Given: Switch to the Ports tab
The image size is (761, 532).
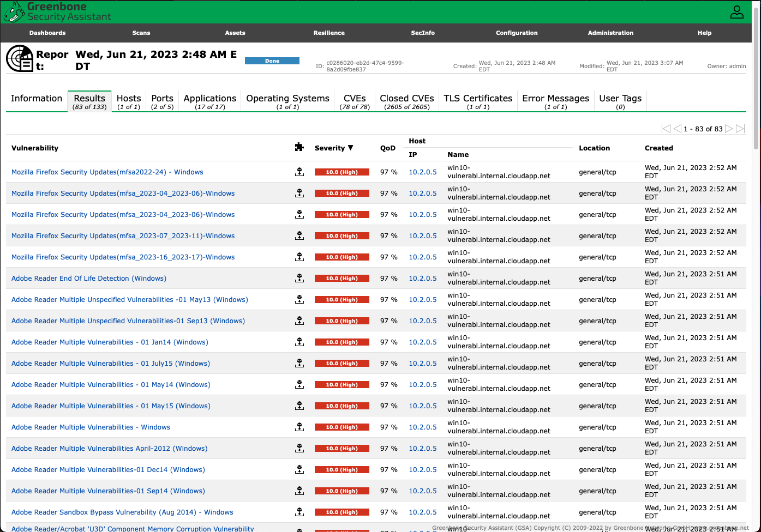Looking at the screenshot, I should (x=162, y=101).
